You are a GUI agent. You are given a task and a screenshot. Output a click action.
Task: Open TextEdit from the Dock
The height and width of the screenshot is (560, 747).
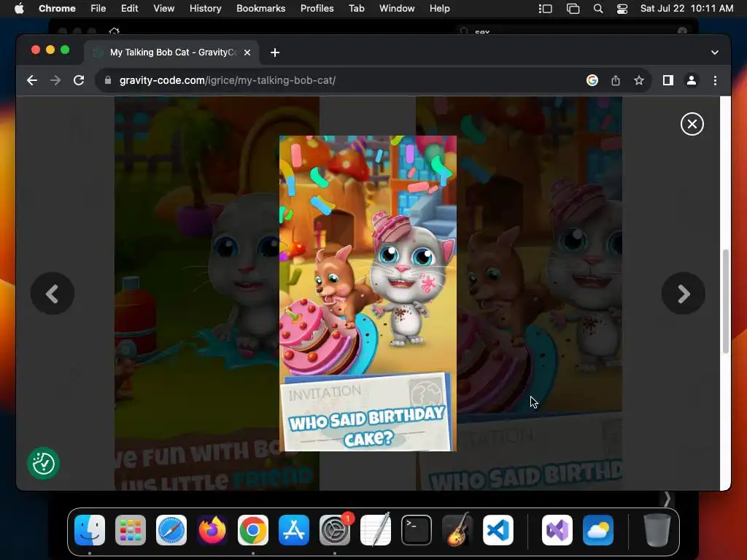(376, 530)
